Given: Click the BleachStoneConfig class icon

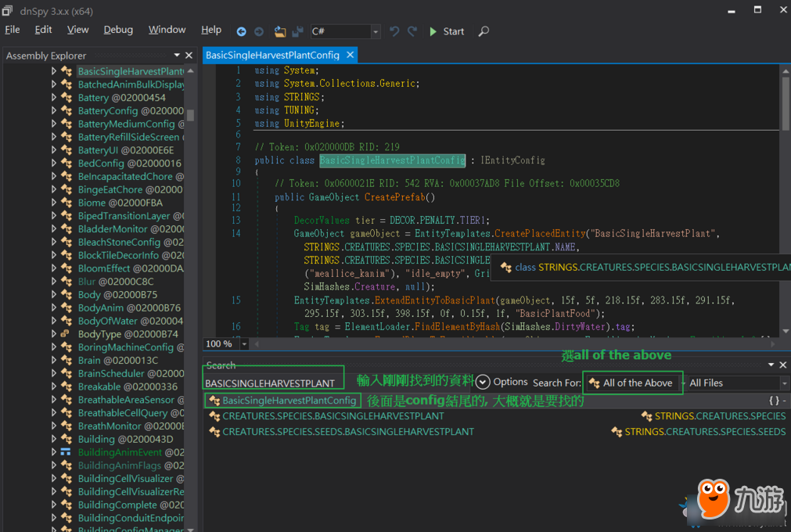Looking at the screenshot, I should [x=66, y=242].
